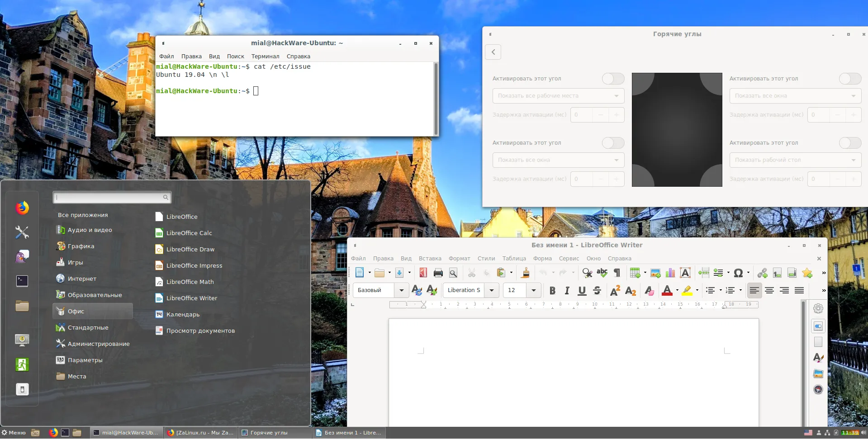Insert text box icon in Writer
The image size is (868, 439).
coord(685,273)
